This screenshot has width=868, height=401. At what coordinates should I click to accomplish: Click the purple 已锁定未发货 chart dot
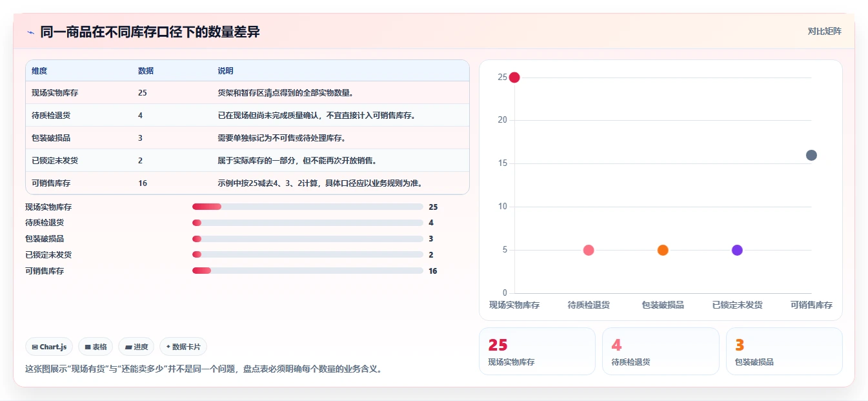coord(737,250)
